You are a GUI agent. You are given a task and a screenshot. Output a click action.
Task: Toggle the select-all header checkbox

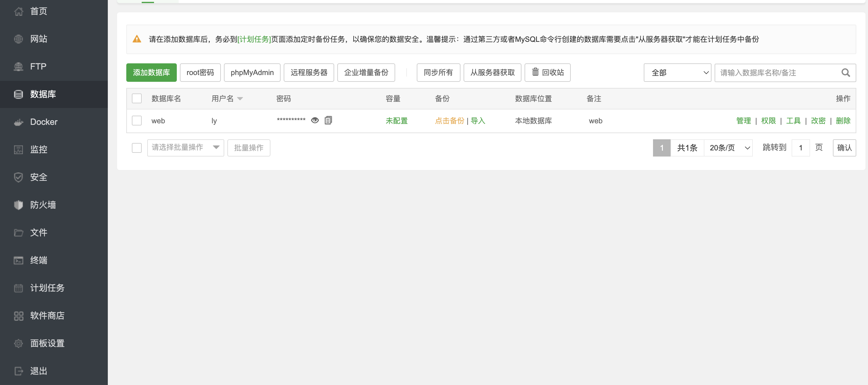pos(136,98)
